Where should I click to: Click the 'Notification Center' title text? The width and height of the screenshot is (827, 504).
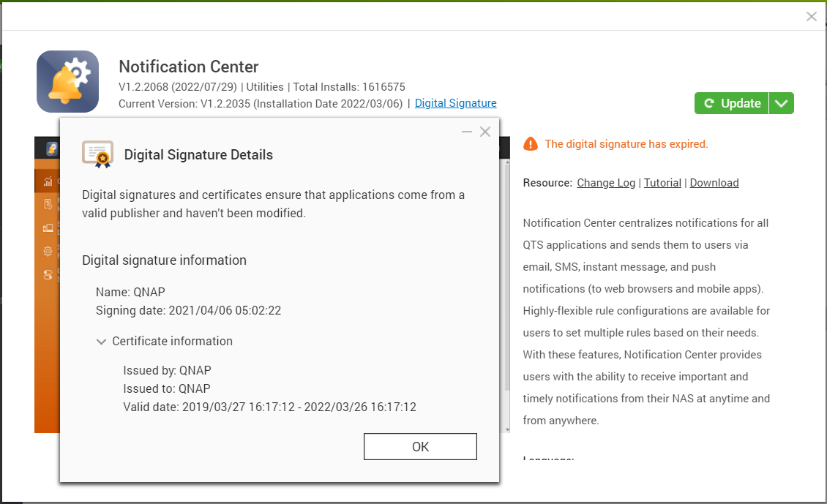tap(189, 67)
